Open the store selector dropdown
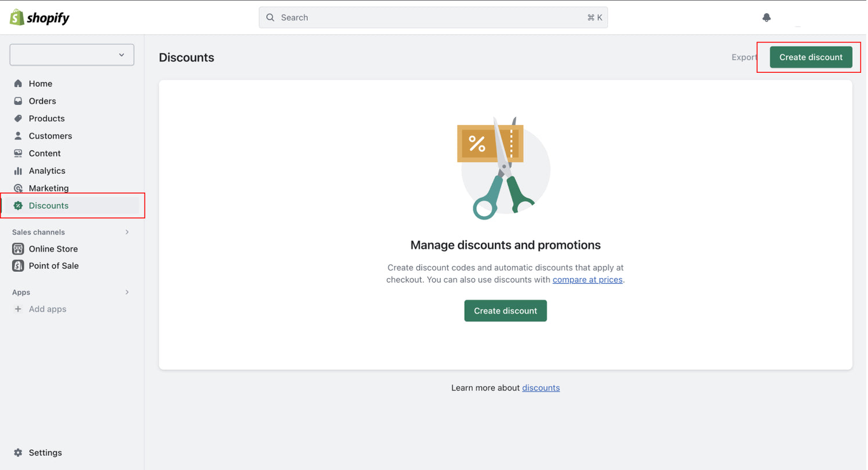 [72, 55]
